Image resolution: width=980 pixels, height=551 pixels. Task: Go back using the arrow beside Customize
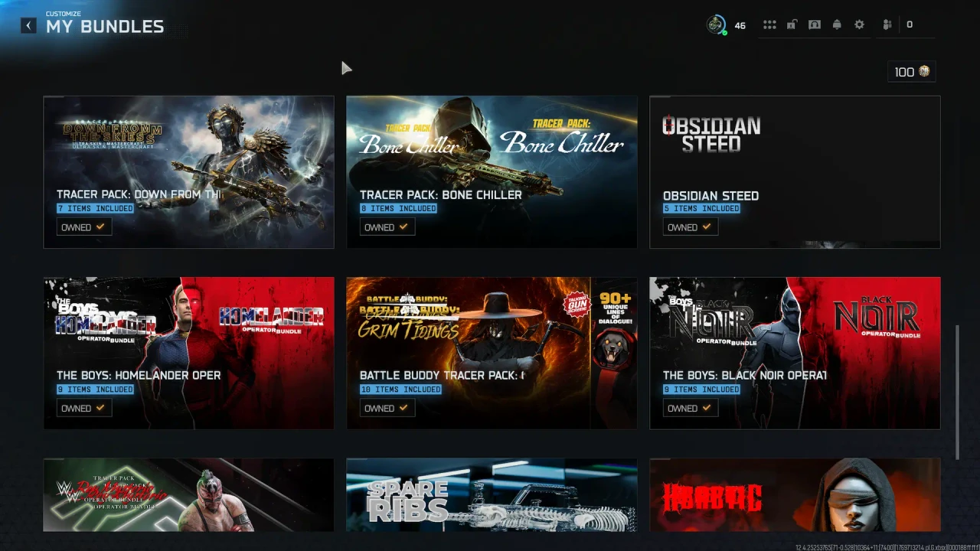[x=28, y=26]
